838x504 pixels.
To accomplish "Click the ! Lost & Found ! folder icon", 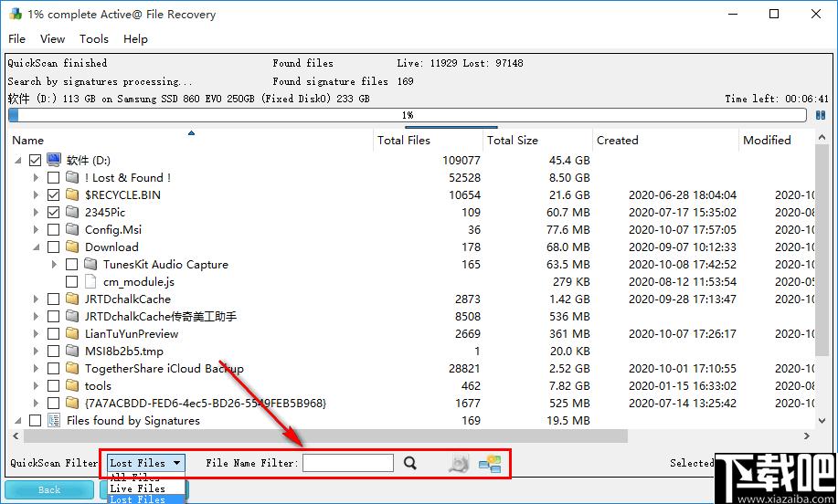I will (72, 177).
